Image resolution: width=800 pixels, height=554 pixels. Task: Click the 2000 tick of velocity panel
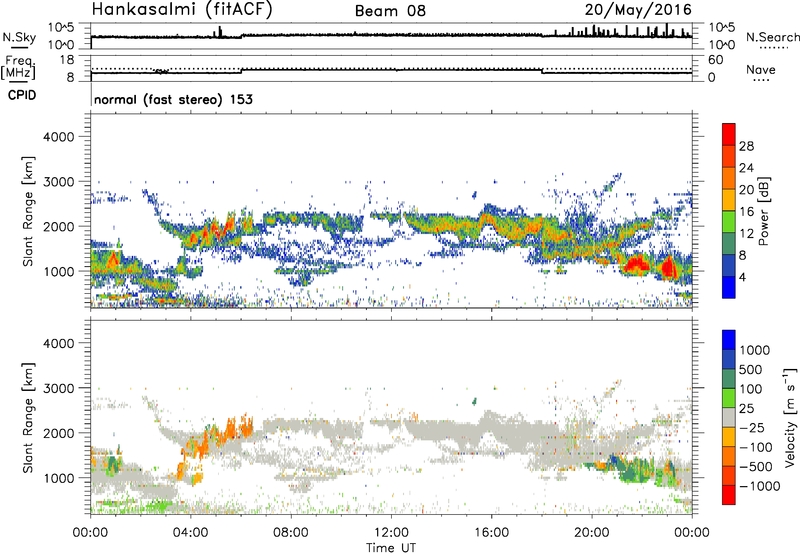pyautogui.click(x=59, y=433)
